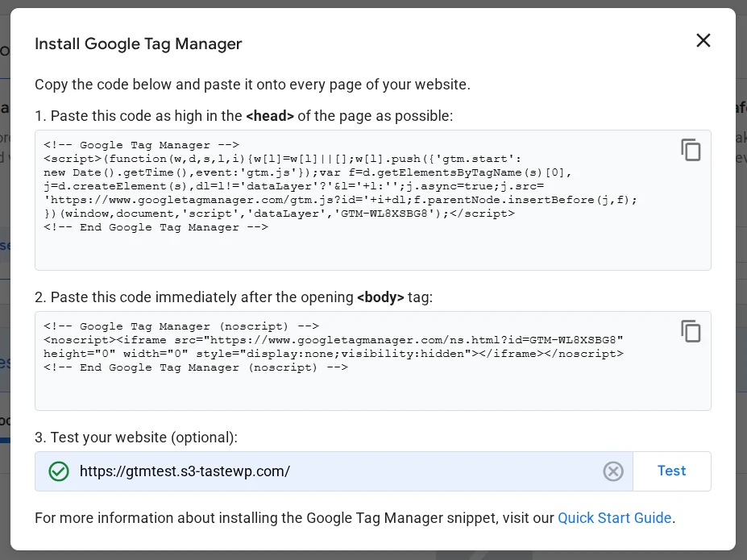
Task: Click the bold '<head>' word in step 1
Action: [270, 116]
